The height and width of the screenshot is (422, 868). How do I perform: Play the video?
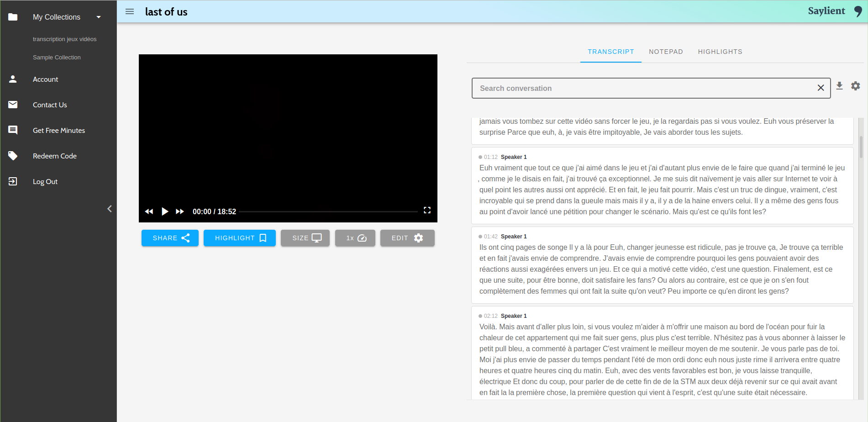click(165, 211)
